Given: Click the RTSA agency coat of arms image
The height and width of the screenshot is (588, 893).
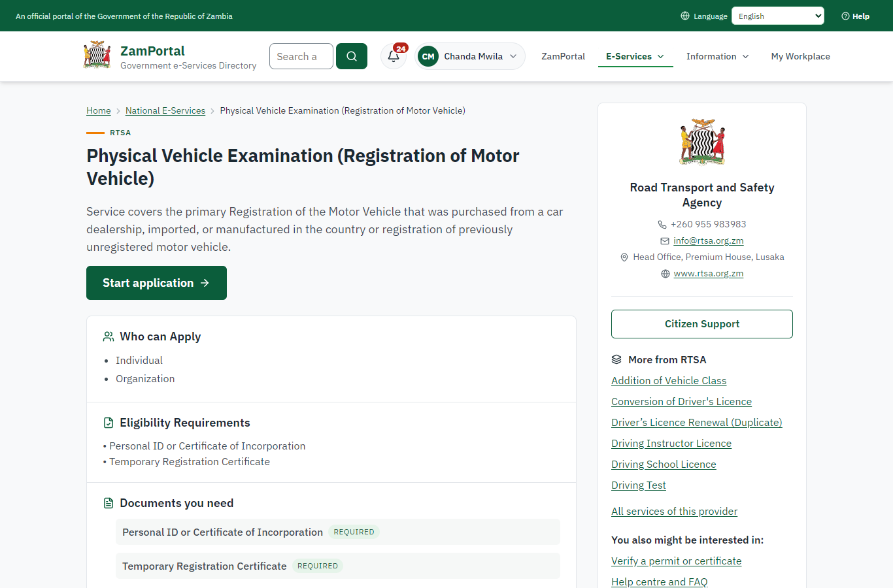Looking at the screenshot, I should pyautogui.click(x=702, y=142).
